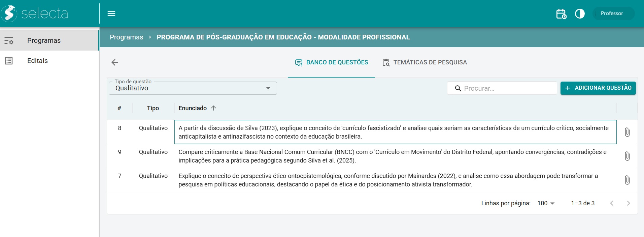Screen dimensions: 644x237
Task: Sort by Enunciado column arrow
Action: [x=213, y=108]
